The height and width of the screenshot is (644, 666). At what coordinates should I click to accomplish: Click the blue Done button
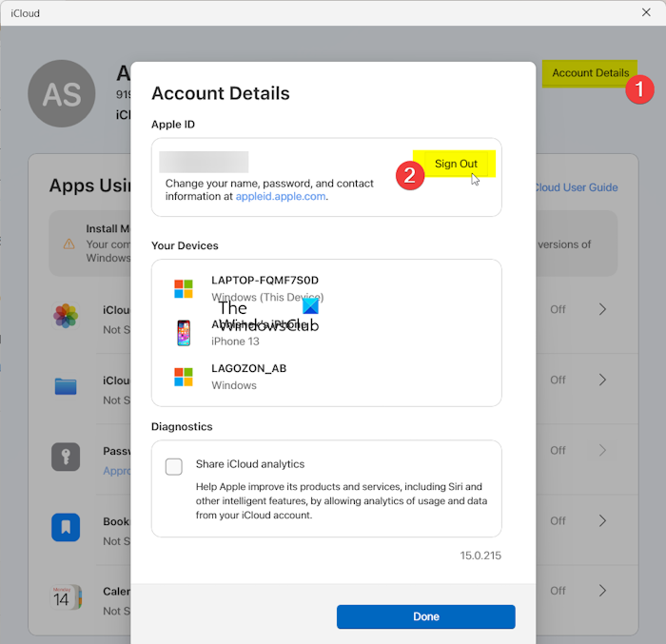(x=426, y=616)
